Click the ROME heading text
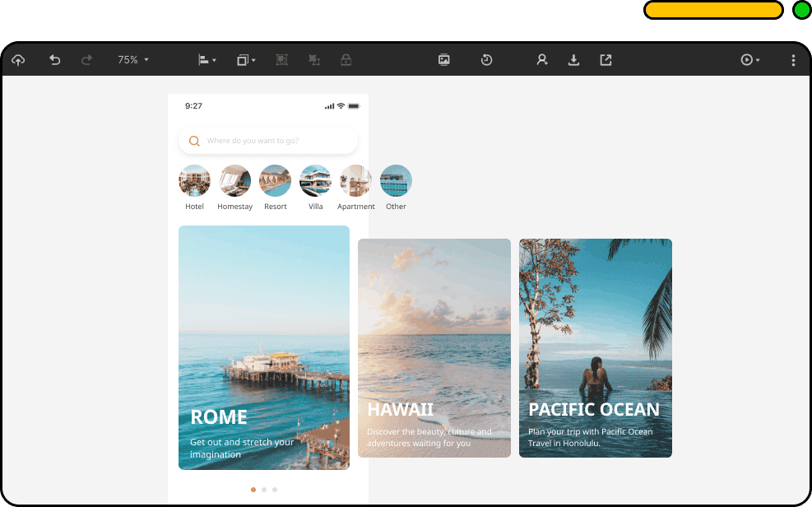The height and width of the screenshot is (507, 812). (219, 417)
